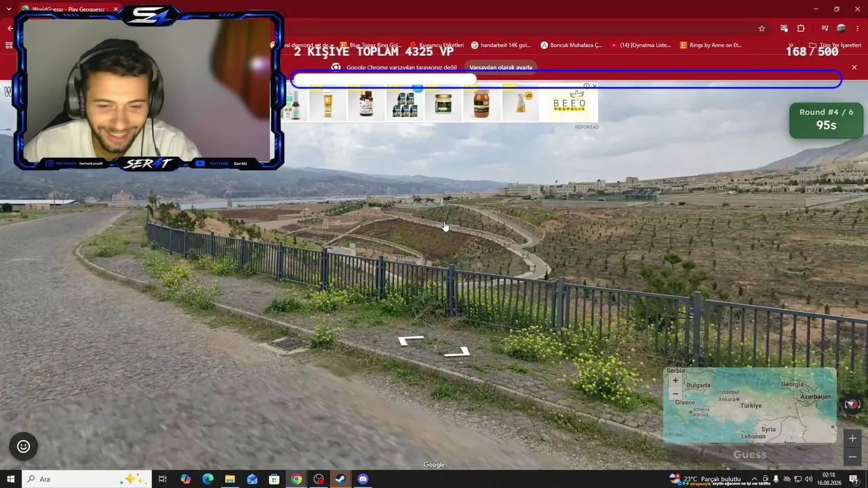Open the Oynatma Listesi YouTube bookmark
The width and height of the screenshot is (868, 488).
coord(641,45)
